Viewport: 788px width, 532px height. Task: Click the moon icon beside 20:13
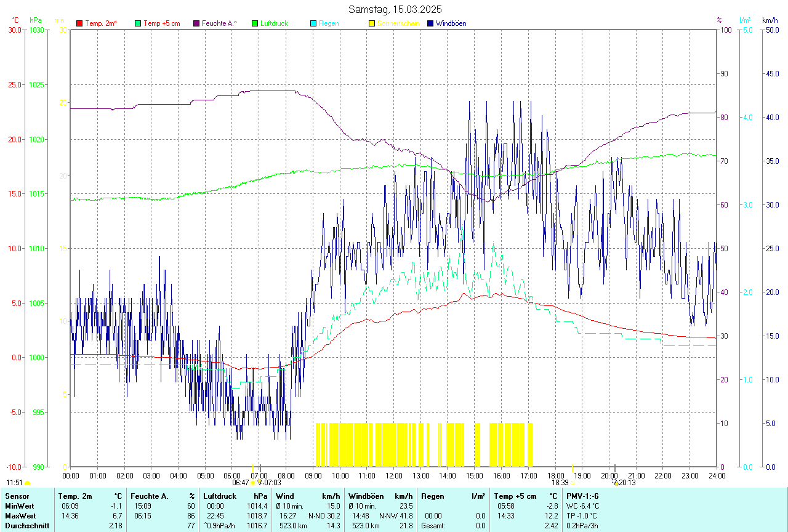point(616,483)
